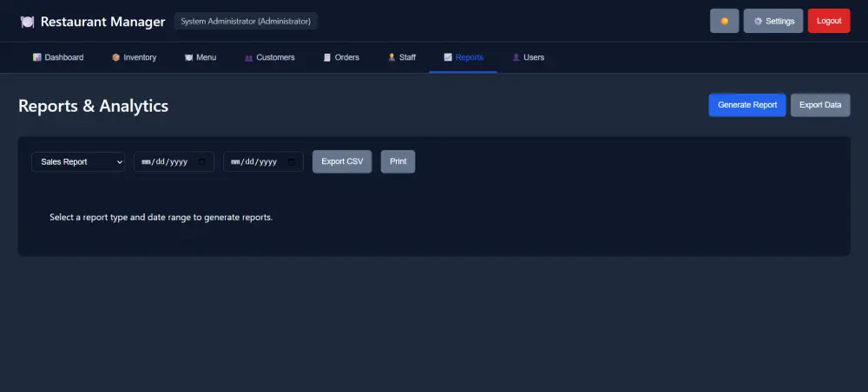Click the 'Select a report type' message text
Viewport: 868px width, 392px height.
161,218
